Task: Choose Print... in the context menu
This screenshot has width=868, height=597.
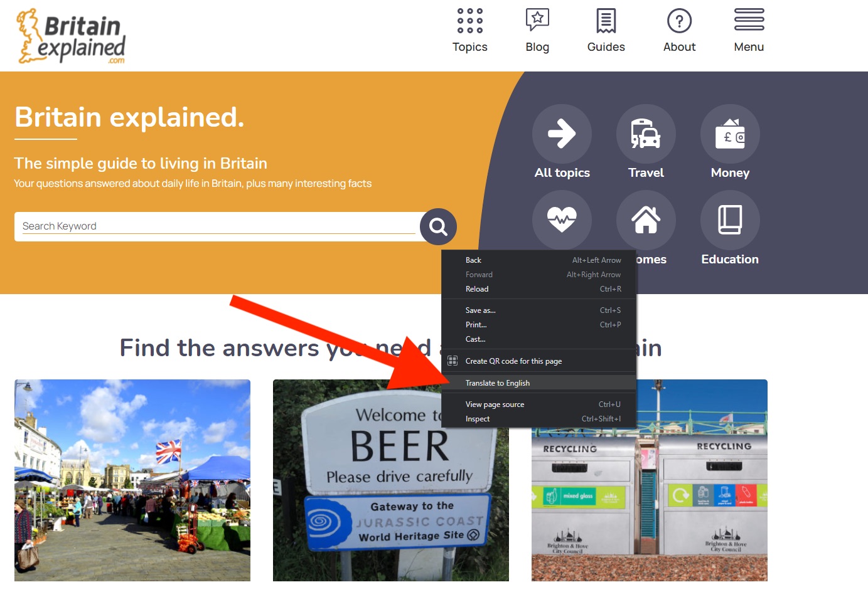Action: point(539,325)
